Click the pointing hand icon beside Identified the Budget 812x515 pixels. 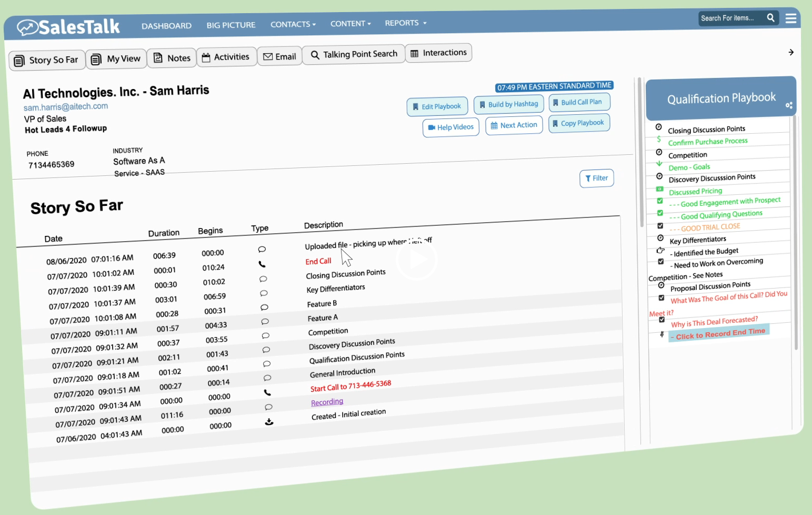click(660, 250)
